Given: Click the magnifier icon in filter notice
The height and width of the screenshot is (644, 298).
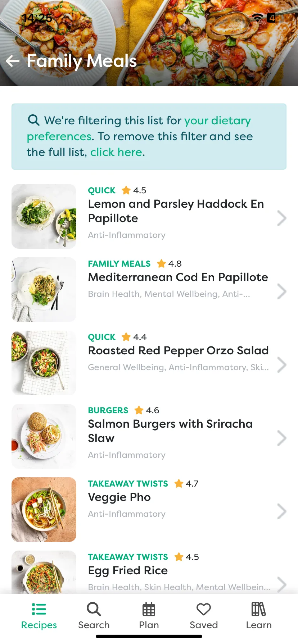Looking at the screenshot, I should click(x=34, y=120).
